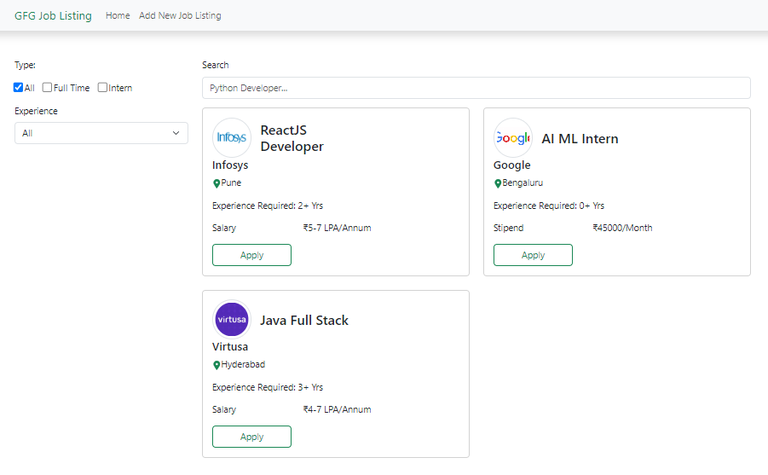Click the ReactJS Developer job title
Image resolution: width=768 pixels, height=475 pixels.
point(292,138)
